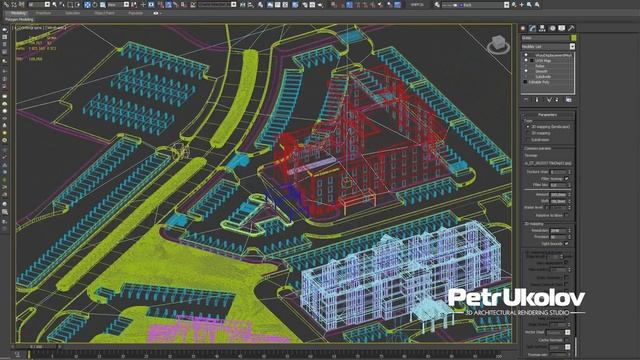640x360 pixels.
Task: Click the Pin Stack icon below modifier stack
Action: point(526,100)
